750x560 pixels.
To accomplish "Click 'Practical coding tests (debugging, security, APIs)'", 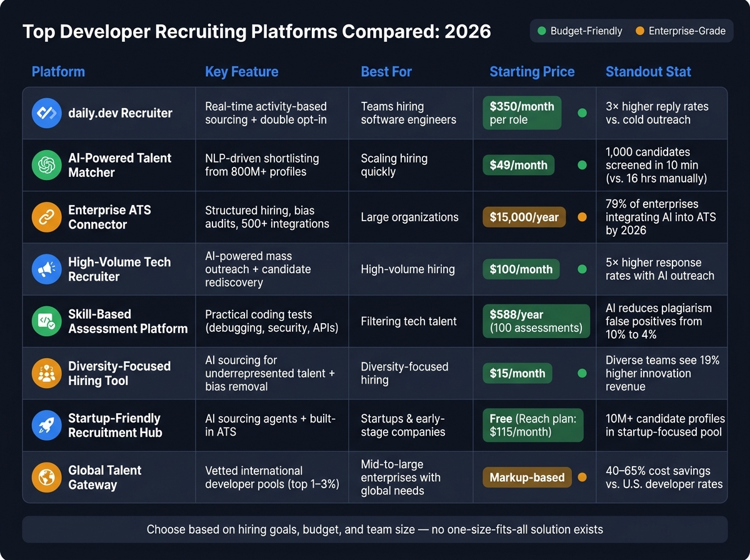I will coord(271,321).
